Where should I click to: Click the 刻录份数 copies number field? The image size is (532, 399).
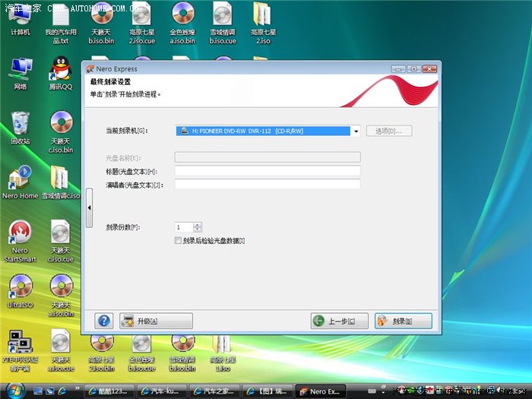(184, 227)
